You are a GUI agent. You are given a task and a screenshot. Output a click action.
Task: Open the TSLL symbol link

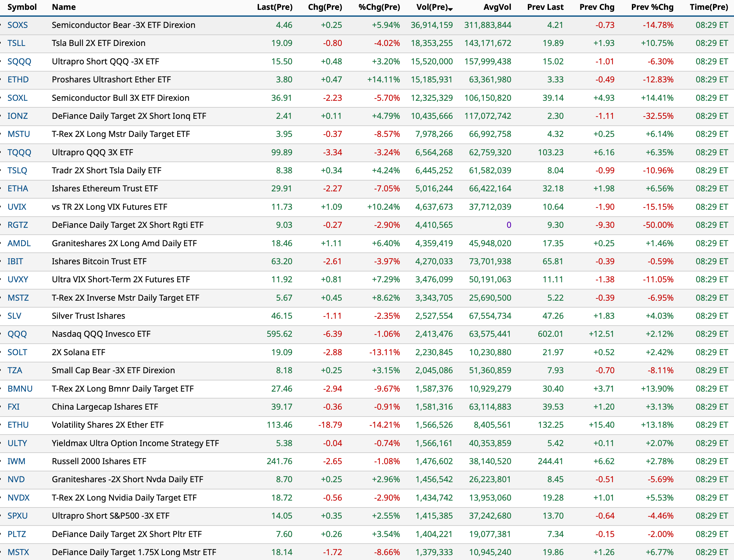coord(16,43)
